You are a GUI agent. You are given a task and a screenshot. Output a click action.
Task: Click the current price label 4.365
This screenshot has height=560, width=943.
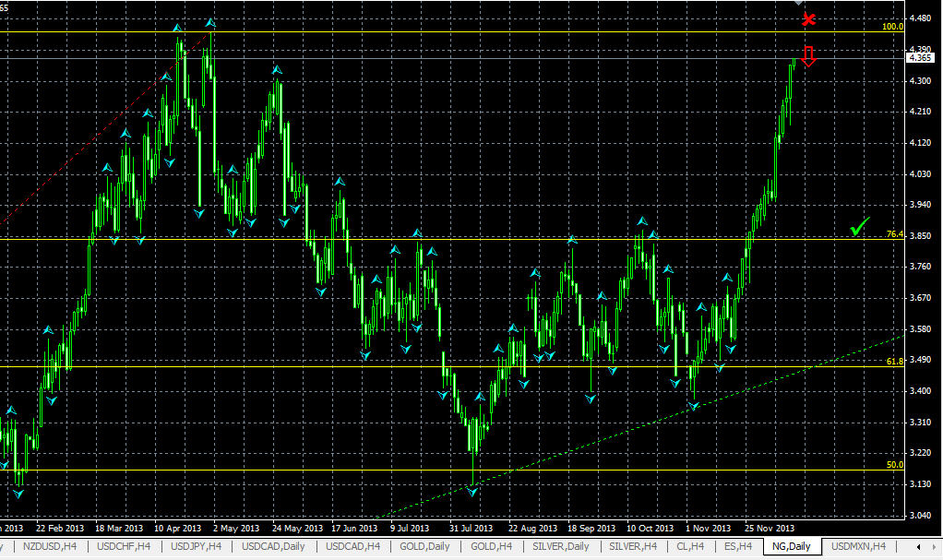click(x=920, y=58)
